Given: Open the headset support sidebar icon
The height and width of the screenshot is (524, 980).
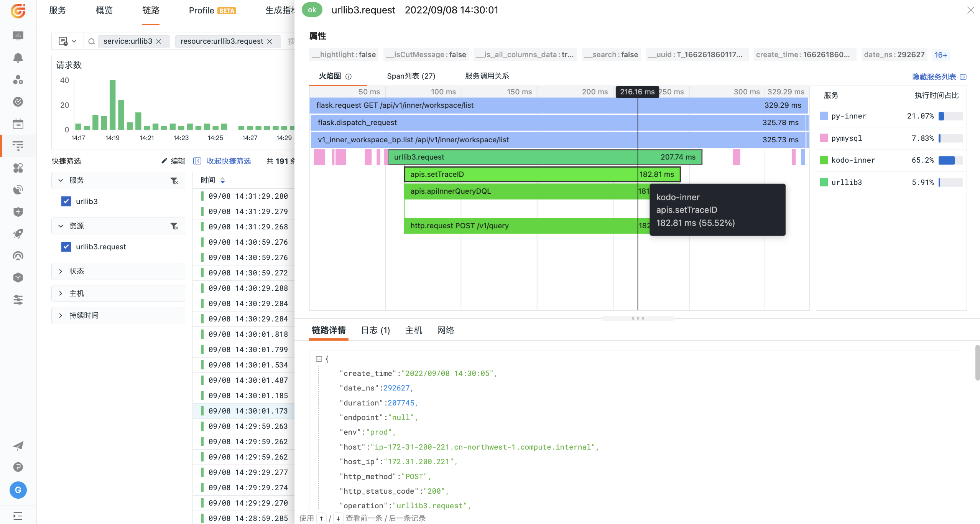Looking at the screenshot, I should tap(18, 256).
